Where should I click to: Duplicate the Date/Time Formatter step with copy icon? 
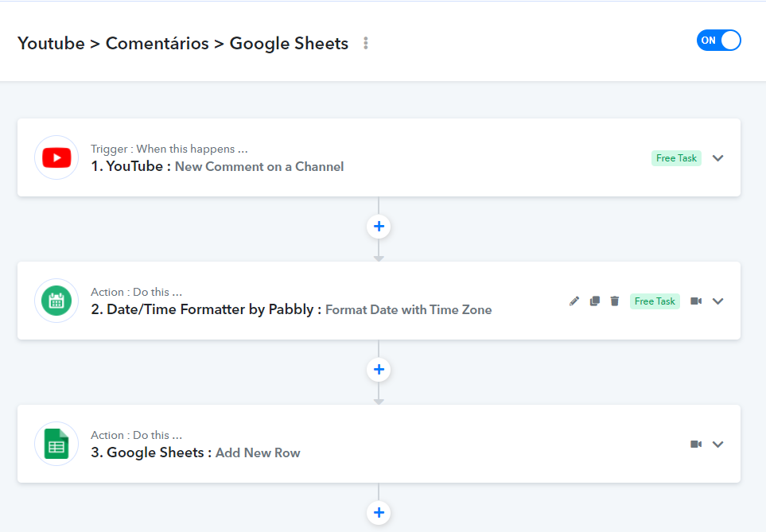click(594, 301)
